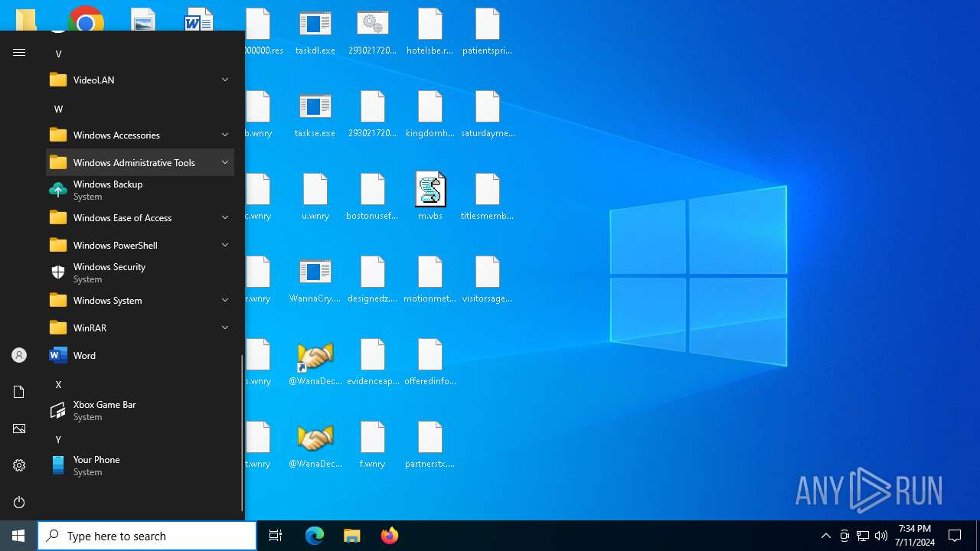Select the offeredinfo file icon
Viewport: 980px width, 551px height.
430,363
